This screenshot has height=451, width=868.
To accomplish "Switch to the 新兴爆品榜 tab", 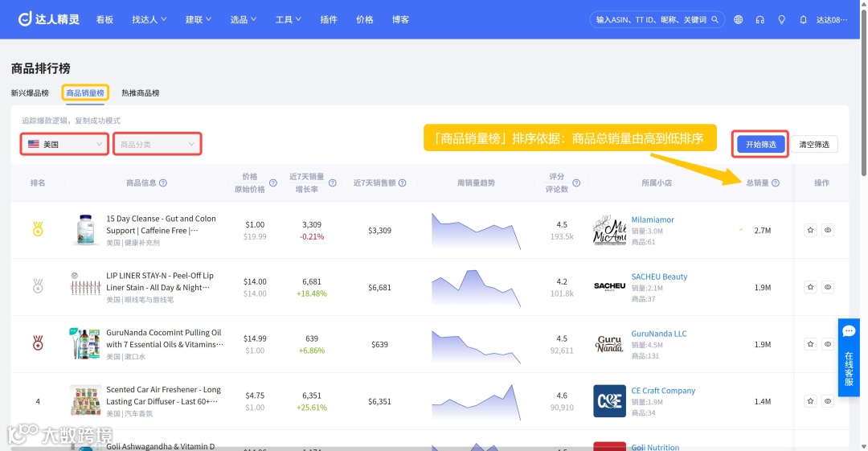I will [x=30, y=93].
